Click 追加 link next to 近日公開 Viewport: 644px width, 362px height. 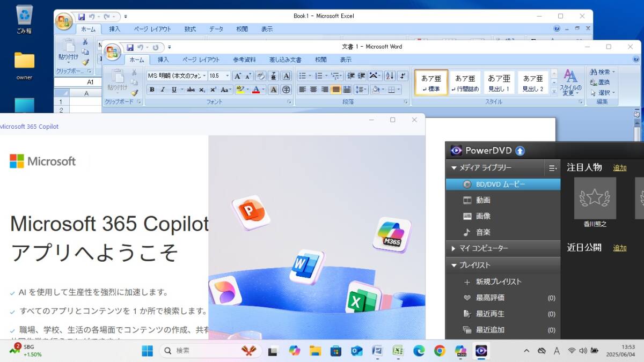(620, 248)
